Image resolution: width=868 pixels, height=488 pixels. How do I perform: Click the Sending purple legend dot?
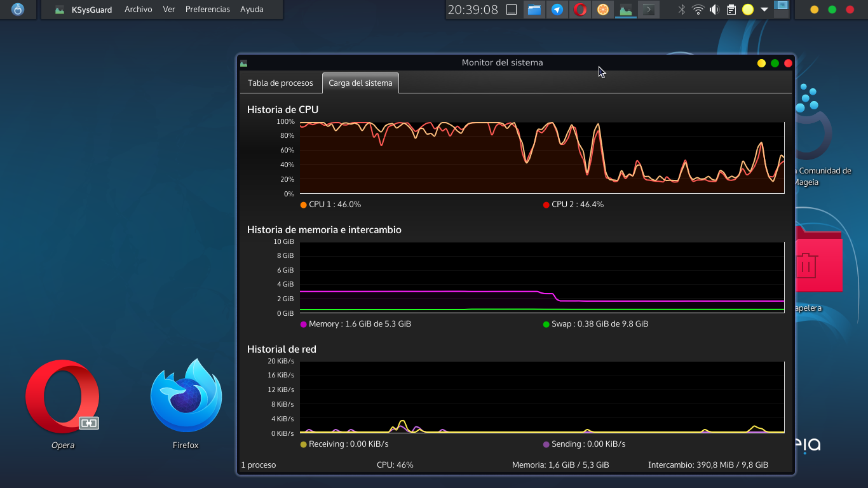(546, 444)
